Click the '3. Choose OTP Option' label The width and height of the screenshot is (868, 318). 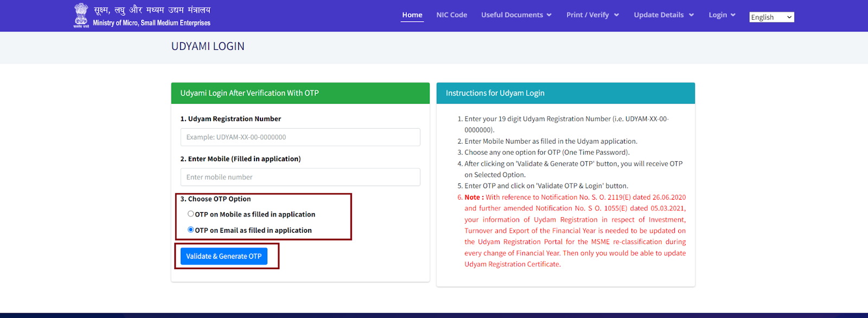215,199
